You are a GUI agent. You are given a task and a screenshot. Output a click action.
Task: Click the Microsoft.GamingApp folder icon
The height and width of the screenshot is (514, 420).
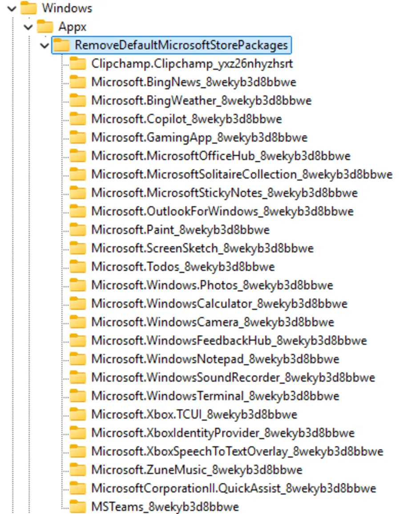[x=77, y=137]
